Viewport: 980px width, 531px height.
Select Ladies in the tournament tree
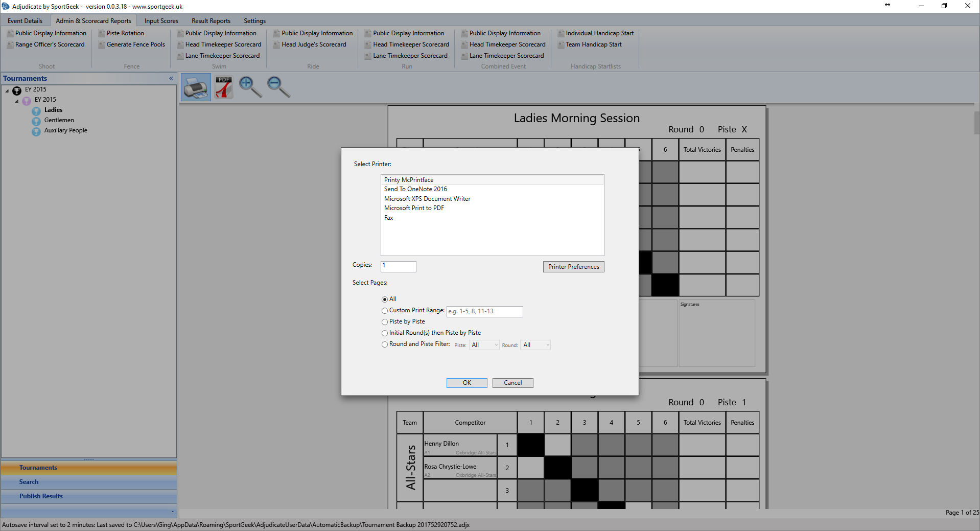click(53, 110)
